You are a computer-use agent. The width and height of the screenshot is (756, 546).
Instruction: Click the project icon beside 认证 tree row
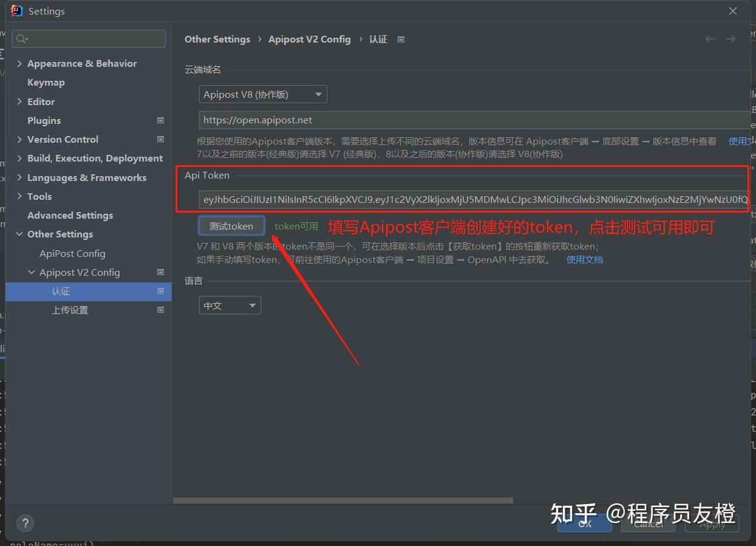(x=160, y=292)
